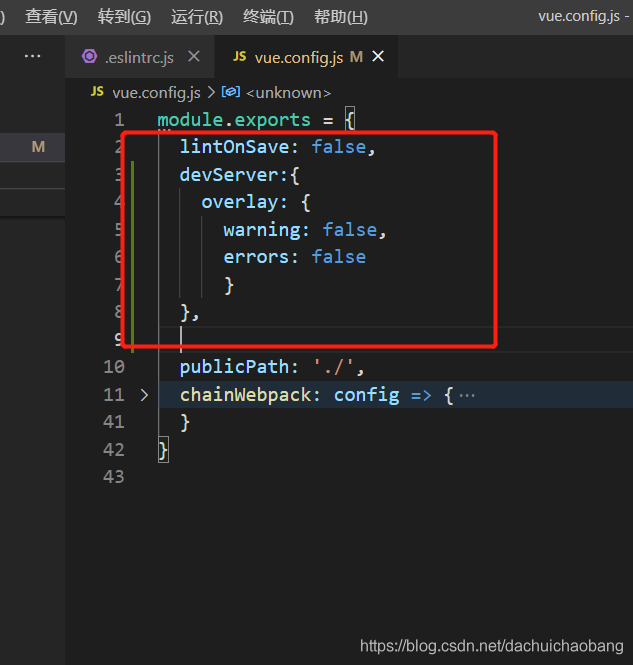
Task: Click the lintOnSave property name
Action: point(234,147)
